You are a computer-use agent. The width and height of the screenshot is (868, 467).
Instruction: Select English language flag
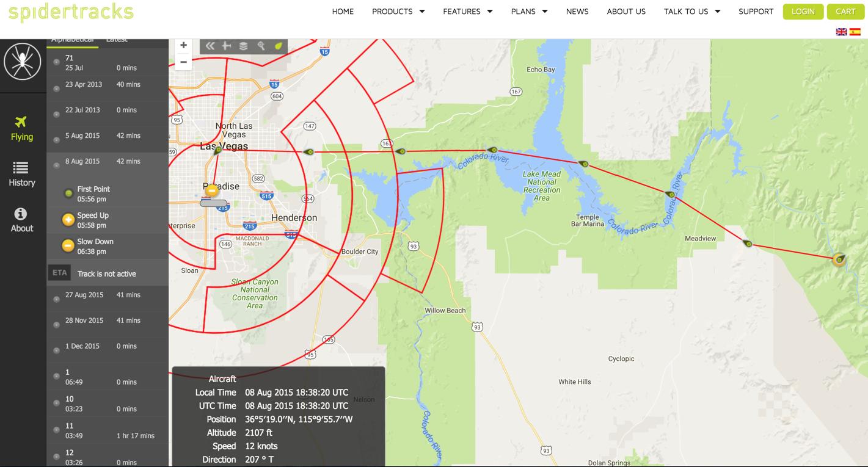tap(841, 32)
